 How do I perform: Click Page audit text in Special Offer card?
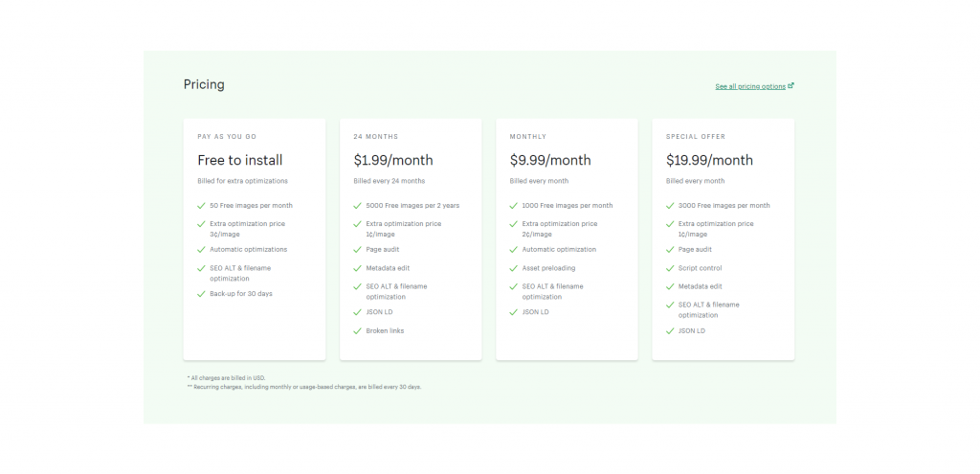click(x=695, y=250)
